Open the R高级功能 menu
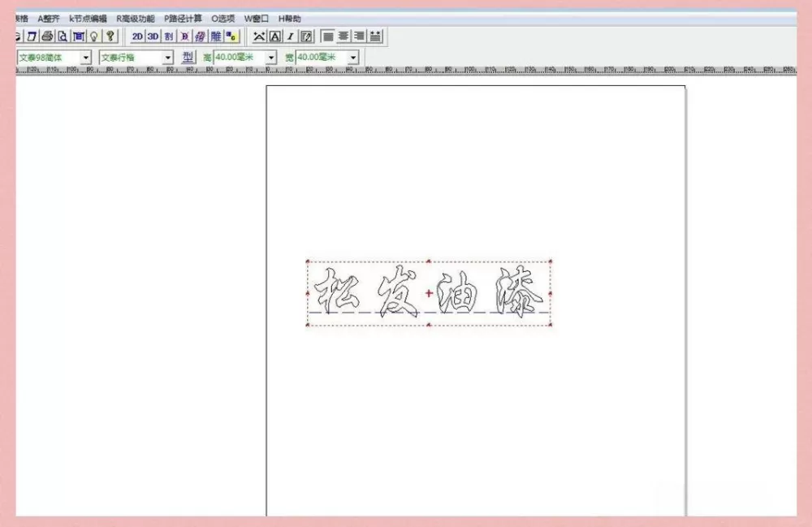This screenshot has width=812, height=527. (x=135, y=19)
